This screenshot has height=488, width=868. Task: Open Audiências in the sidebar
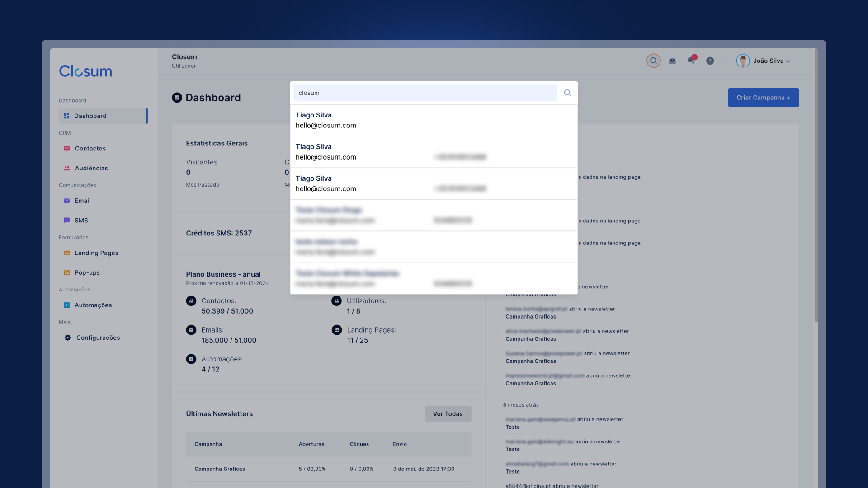point(91,168)
